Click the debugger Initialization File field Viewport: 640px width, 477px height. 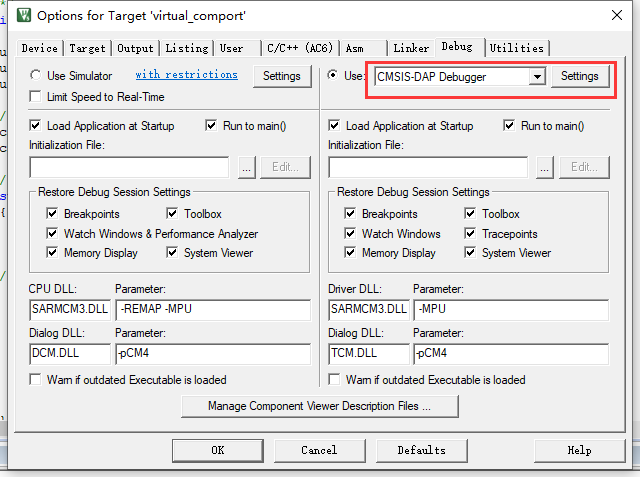(428, 167)
